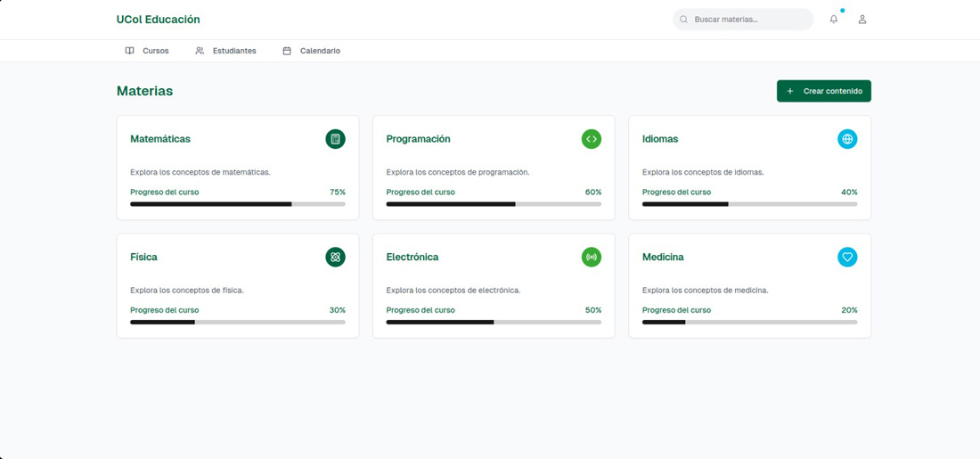980x459 pixels.
Task: Click the 75% value in Matemáticas
Action: click(x=338, y=192)
